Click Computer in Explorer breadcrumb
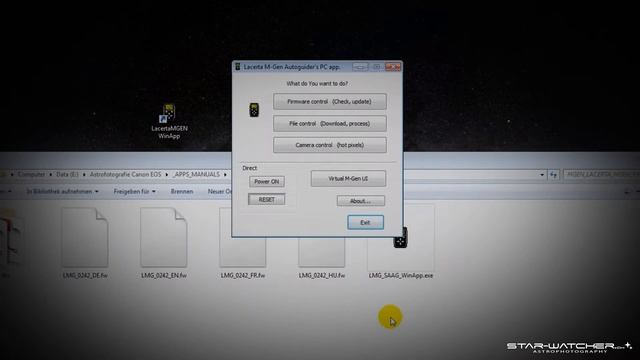Viewport: 640px width, 360px height. click(31, 174)
